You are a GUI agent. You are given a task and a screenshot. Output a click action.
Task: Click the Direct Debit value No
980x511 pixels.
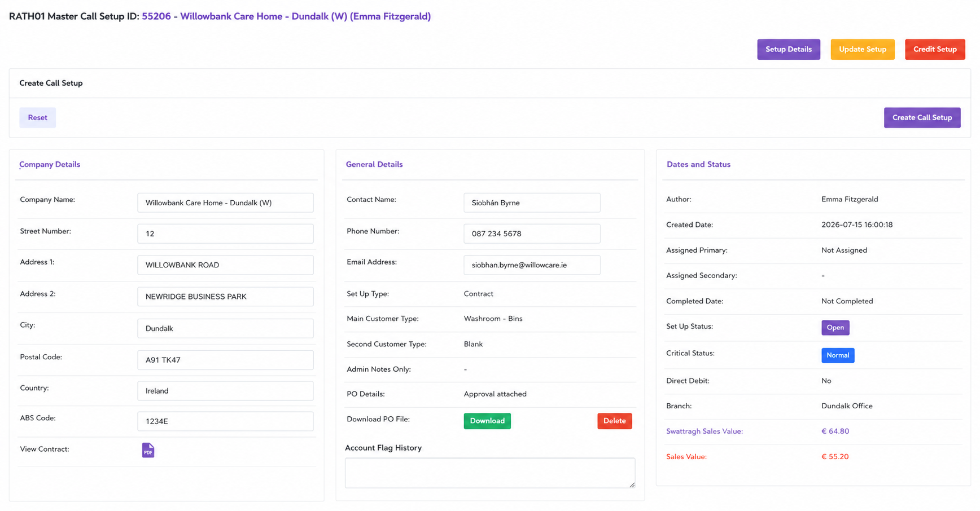(826, 381)
